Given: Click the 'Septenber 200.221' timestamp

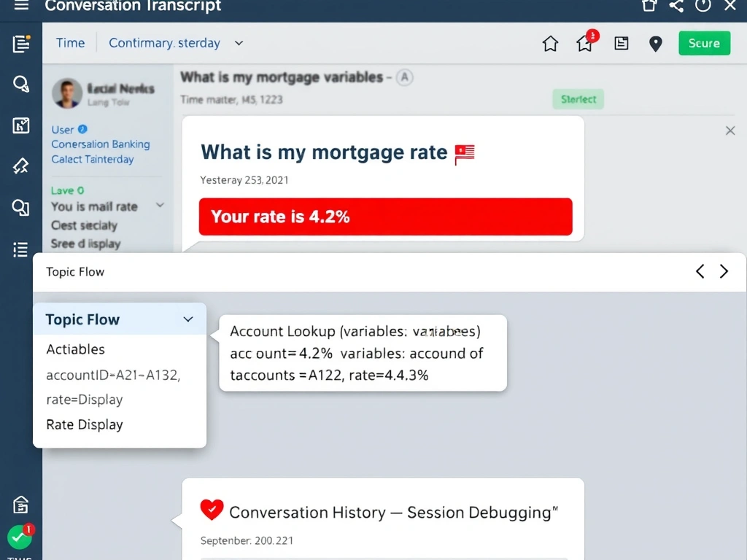Looking at the screenshot, I should click(x=247, y=540).
